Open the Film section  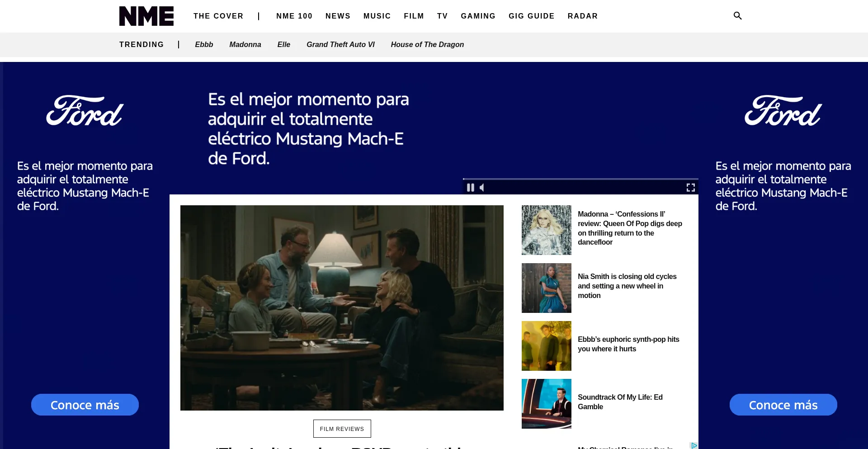click(414, 16)
